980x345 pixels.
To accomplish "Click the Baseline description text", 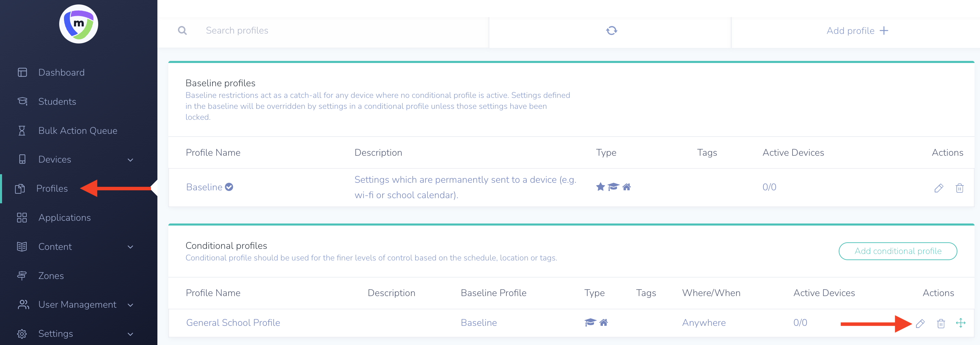I will 465,187.
